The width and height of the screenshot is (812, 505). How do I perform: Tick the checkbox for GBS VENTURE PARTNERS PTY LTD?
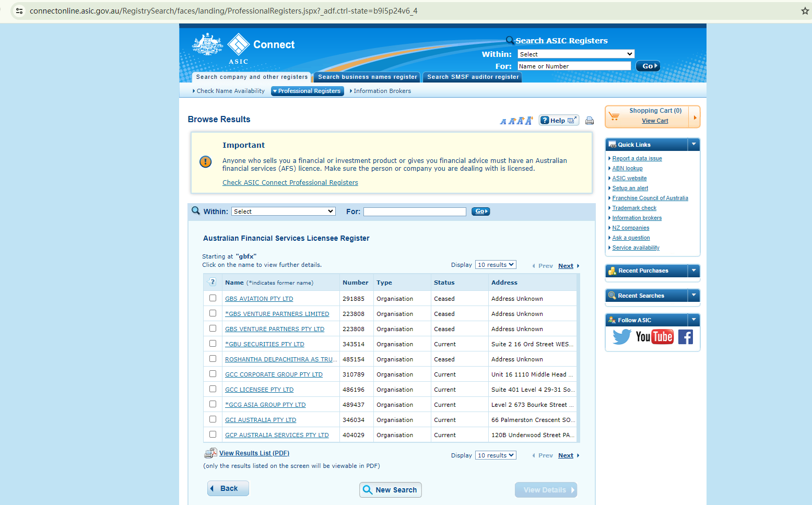tap(213, 328)
